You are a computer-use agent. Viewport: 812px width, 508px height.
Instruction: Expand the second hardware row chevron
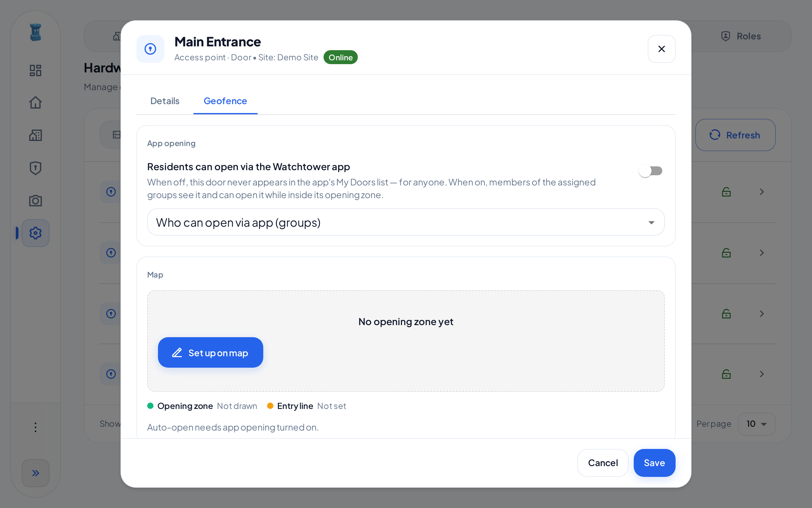point(762,253)
